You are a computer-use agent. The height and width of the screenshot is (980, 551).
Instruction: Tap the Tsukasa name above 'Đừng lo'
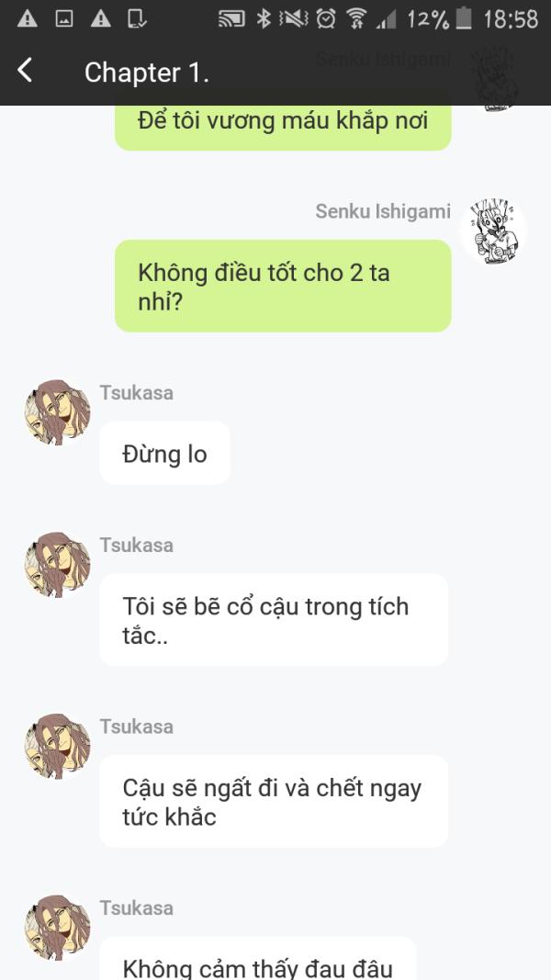click(x=136, y=392)
